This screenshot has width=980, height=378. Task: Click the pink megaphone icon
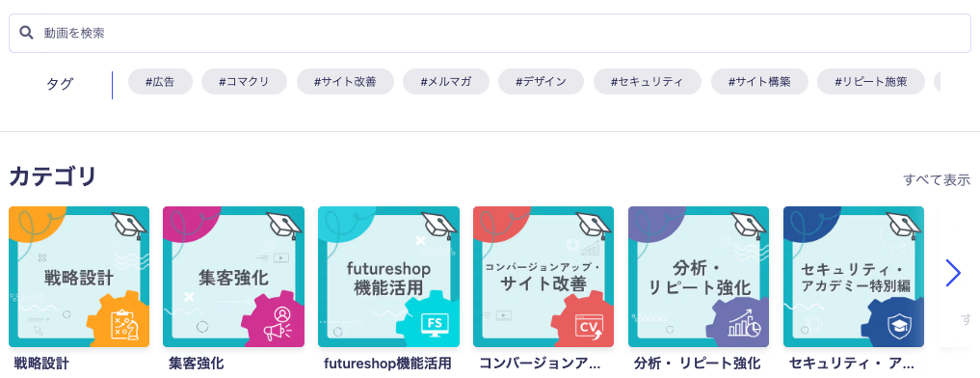tap(278, 324)
